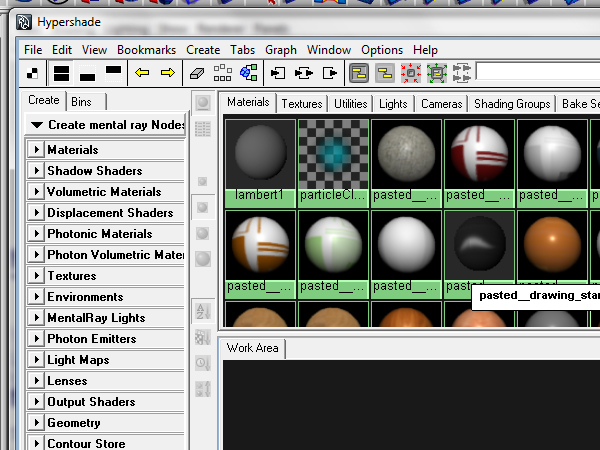Screen dimensions: 600x450
Task: Show input and output connections icon
Action: coord(304,73)
